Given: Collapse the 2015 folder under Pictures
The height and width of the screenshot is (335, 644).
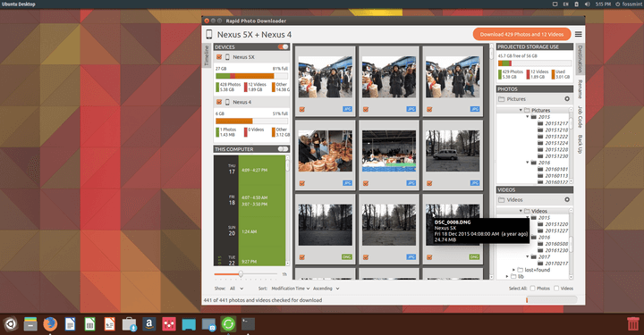Looking at the screenshot, I should [x=528, y=117].
